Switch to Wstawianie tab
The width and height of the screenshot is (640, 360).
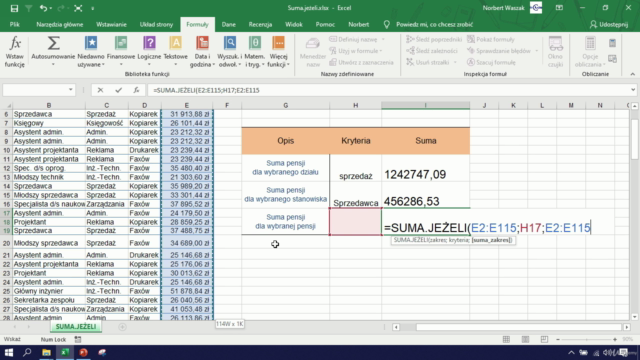pos(111,24)
